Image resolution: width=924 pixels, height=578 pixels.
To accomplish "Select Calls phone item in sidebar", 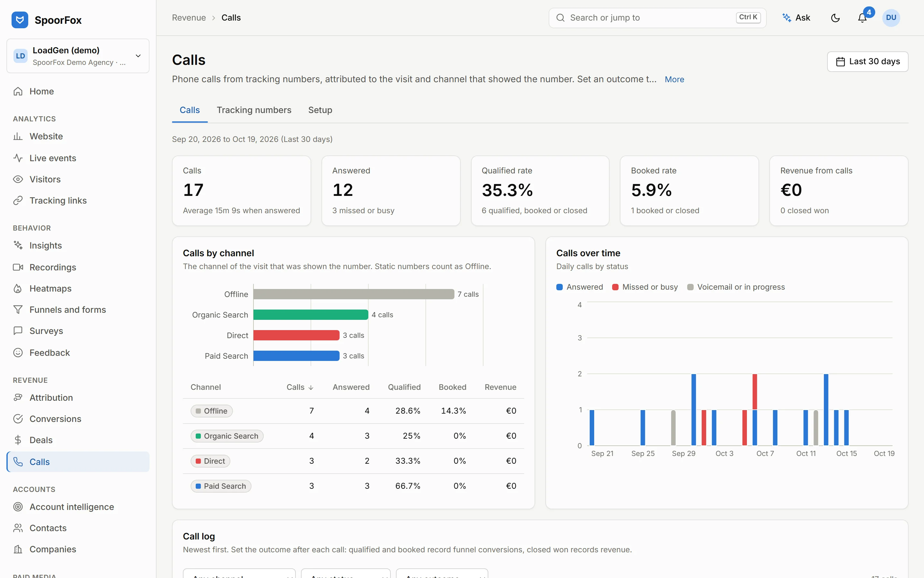I will (x=78, y=462).
